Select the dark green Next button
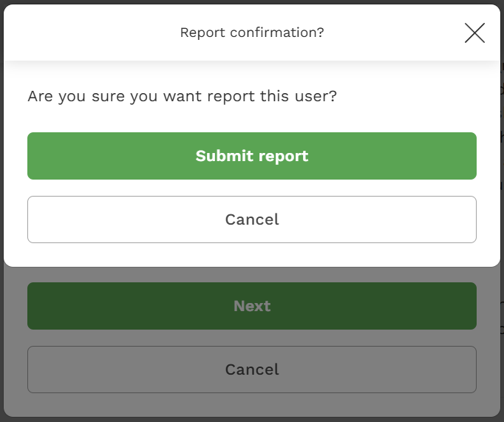Screen dimensions: 504x422 [x=252, y=306]
